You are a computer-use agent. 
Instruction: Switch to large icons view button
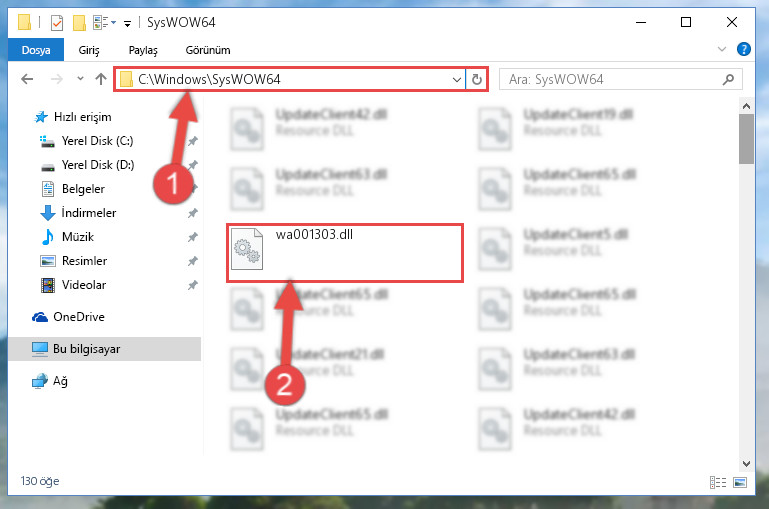point(740,483)
